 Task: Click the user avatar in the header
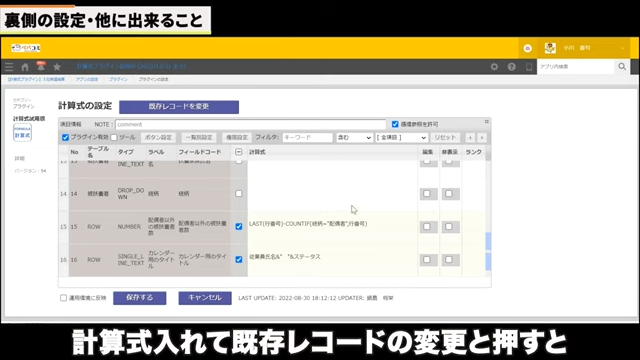tap(550, 48)
